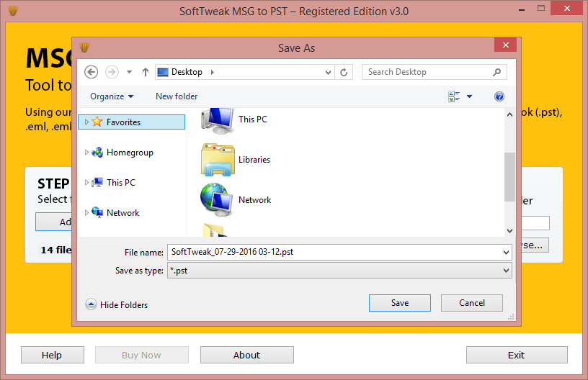Go back with the back arrow button
Screen dimensions: 588x380
click(x=91, y=72)
